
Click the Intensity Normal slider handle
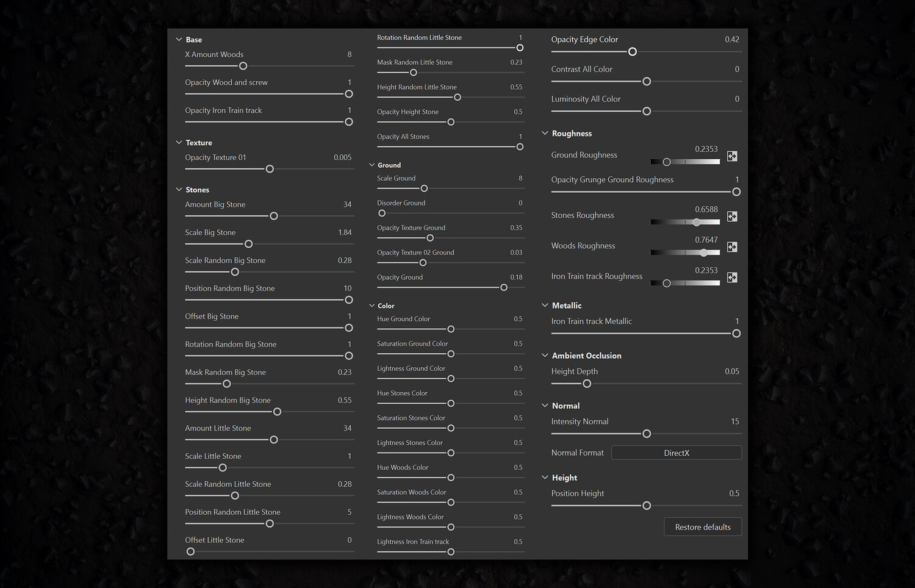[647, 434]
